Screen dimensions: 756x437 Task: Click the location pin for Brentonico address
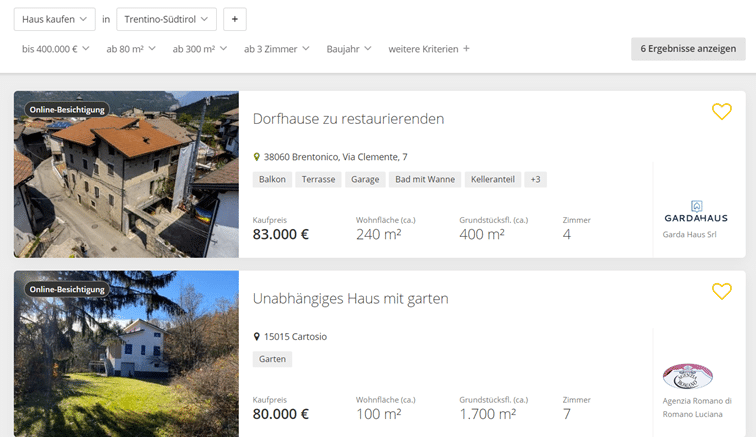point(257,157)
